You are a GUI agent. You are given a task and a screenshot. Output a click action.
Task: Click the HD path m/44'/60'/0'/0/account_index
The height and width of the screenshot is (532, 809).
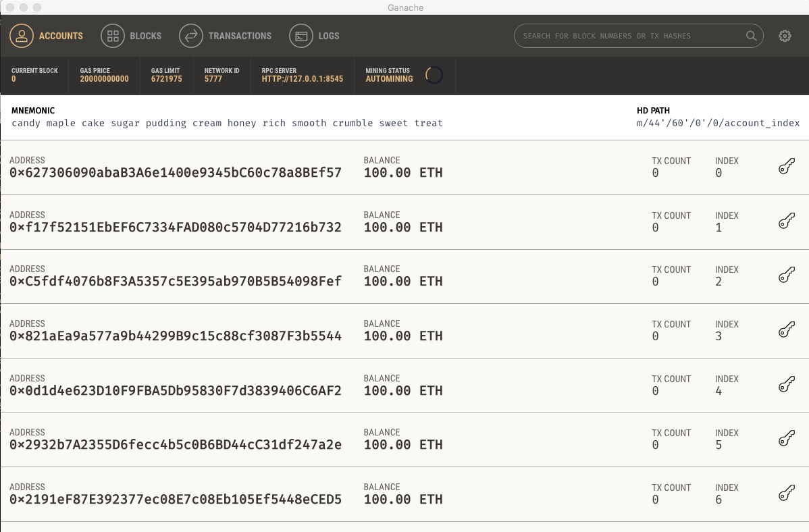click(x=719, y=123)
